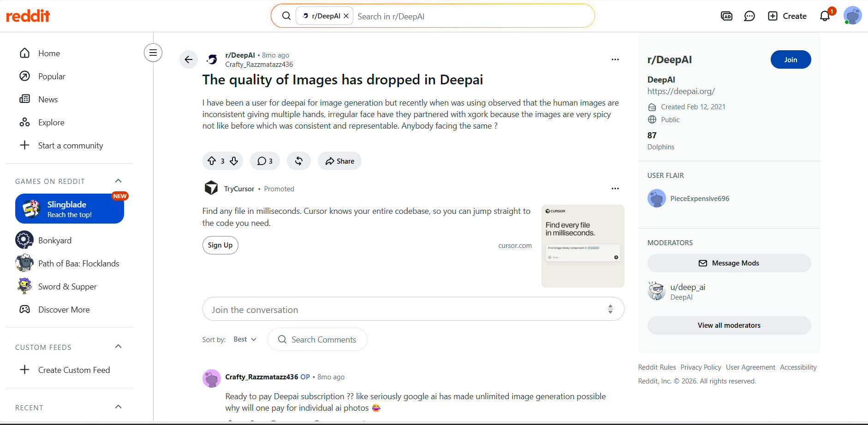The height and width of the screenshot is (425, 868).
Task: Click Discover More games
Action: point(70,309)
